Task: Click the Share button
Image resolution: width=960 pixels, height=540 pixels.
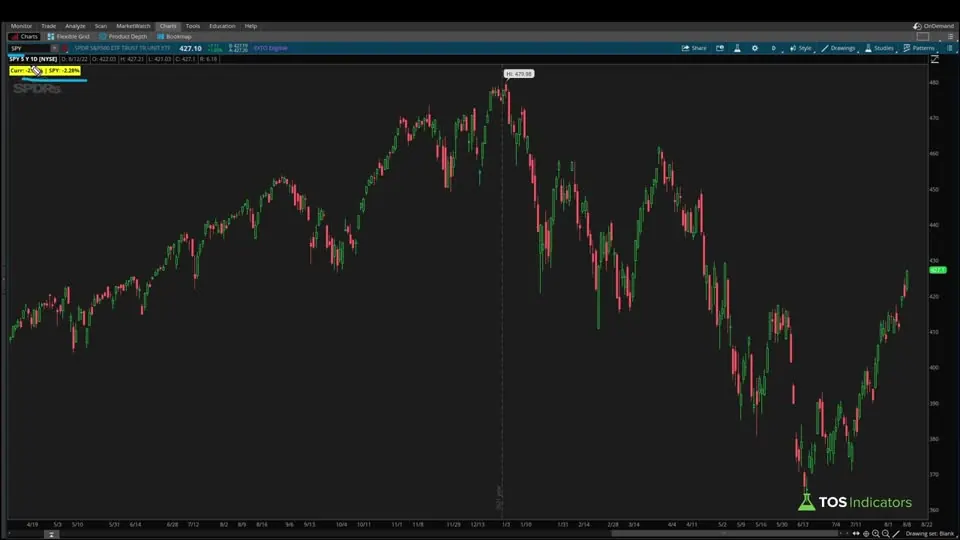Action: point(694,48)
